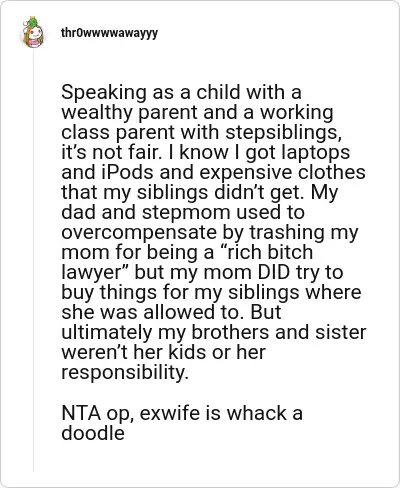This screenshot has height=488, width=400.
Task: Collapse the comment thread using vertical line
Action: point(33,260)
